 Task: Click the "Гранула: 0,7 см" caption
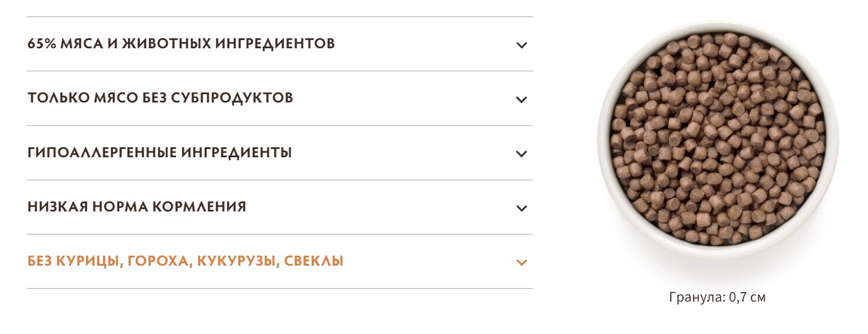tap(717, 297)
